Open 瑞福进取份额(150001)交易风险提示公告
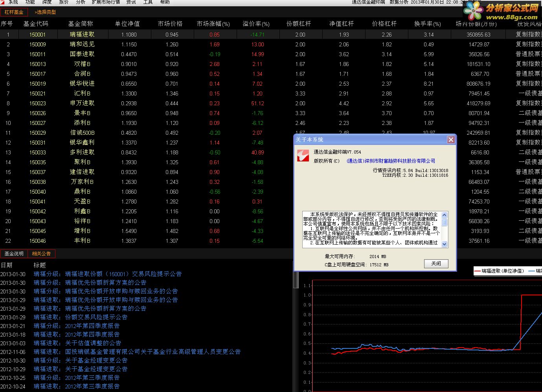The width and height of the screenshot is (542, 392). (108, 274)
